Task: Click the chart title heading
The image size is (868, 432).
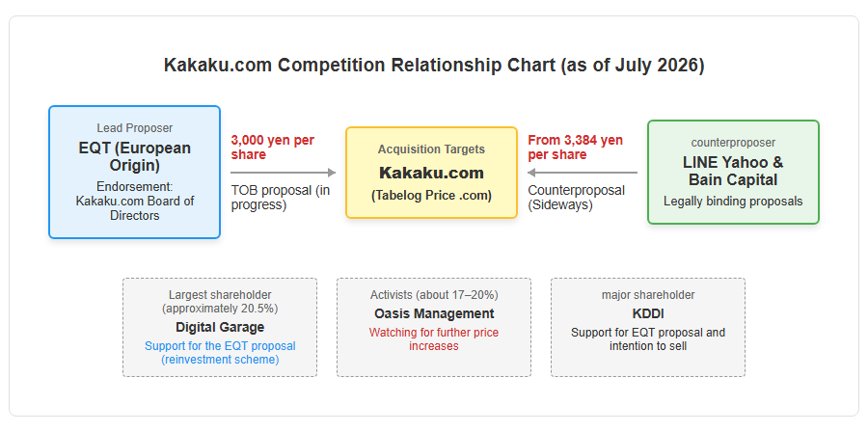Action: pos(434,66)
